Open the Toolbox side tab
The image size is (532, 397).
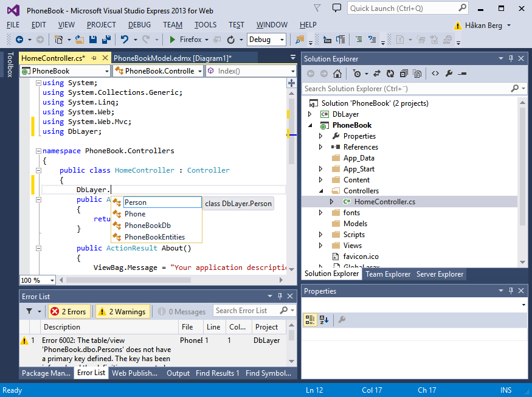10,65
